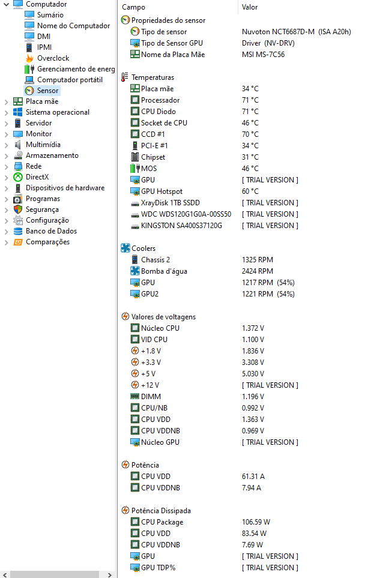Click the Valores de voltagens lightning icon
Screen dimensions: 392x578
tap(125, 317)
